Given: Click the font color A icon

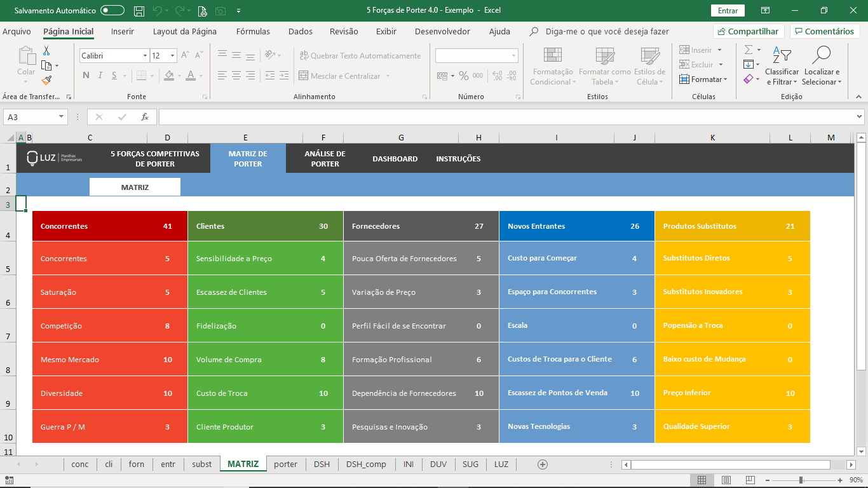Looking at the screenshot, I should (x=191, y=76).
